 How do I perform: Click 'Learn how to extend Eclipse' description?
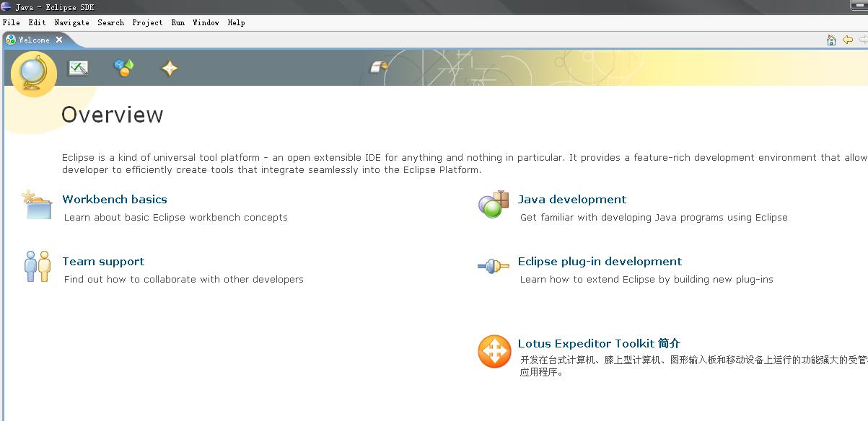tap(646, 280)
